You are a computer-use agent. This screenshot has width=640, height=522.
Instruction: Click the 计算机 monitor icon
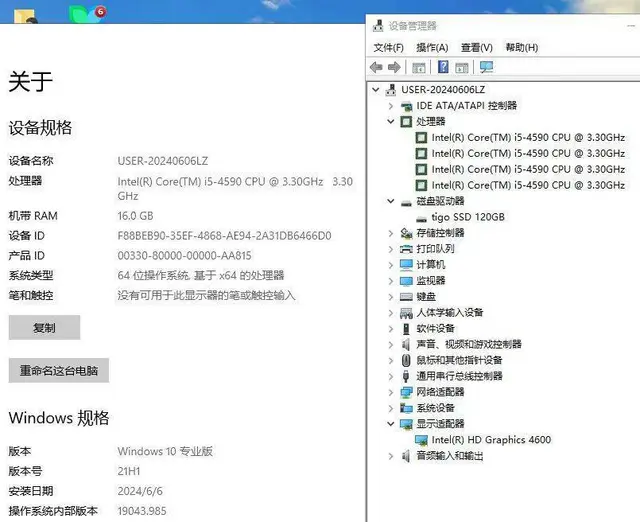pos(406,265)
